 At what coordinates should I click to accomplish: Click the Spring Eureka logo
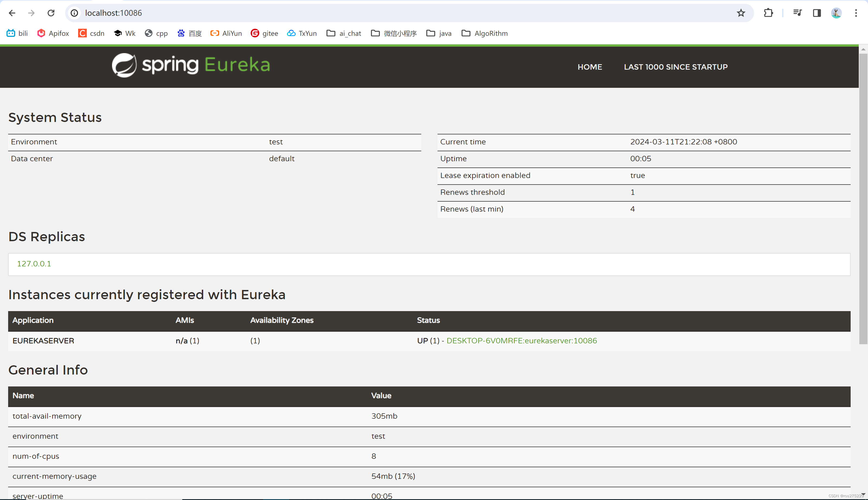(x=191, y=65)
